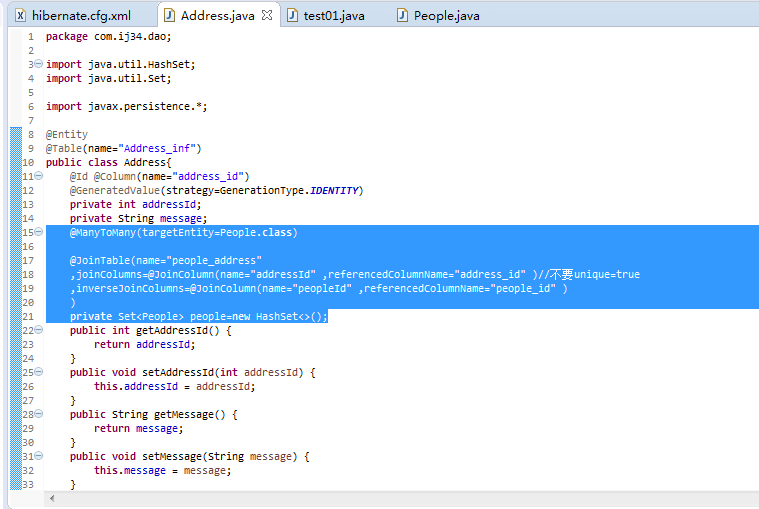Place cursor on the @Entity annotation
This screenshot has width=759, height=509.
click(x=67, y=134)
